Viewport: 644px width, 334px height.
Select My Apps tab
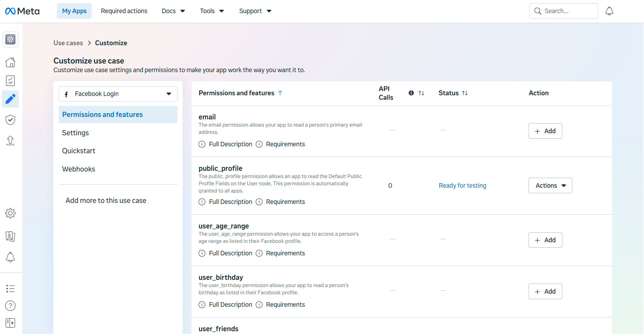pos(74,11)
